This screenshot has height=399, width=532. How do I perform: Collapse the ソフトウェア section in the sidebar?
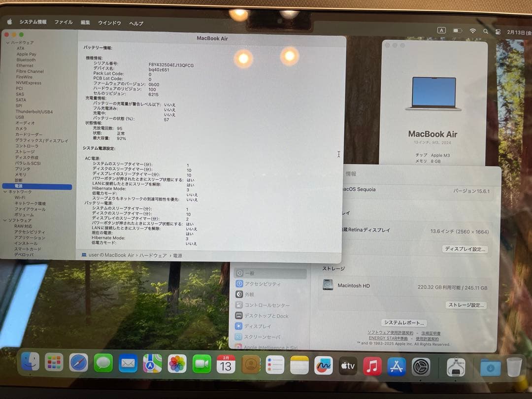pyautogui.click(x=6, y=219)
